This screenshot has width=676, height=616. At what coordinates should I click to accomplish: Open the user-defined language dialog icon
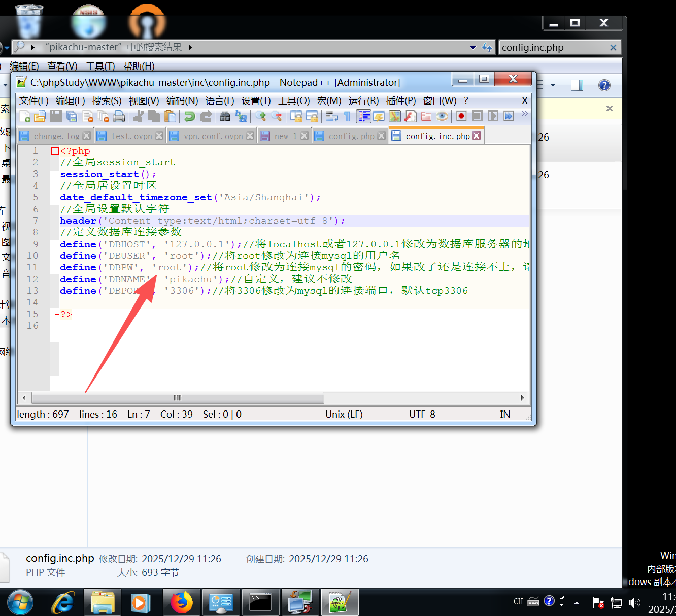(x=379, y=116)
